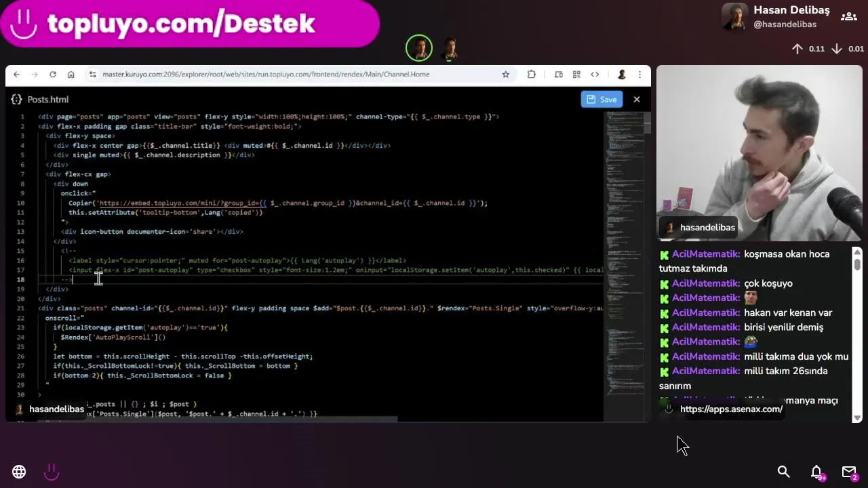
Task: Click chat message 'hakan var kenan var'
Action: [x=788, y=312]
